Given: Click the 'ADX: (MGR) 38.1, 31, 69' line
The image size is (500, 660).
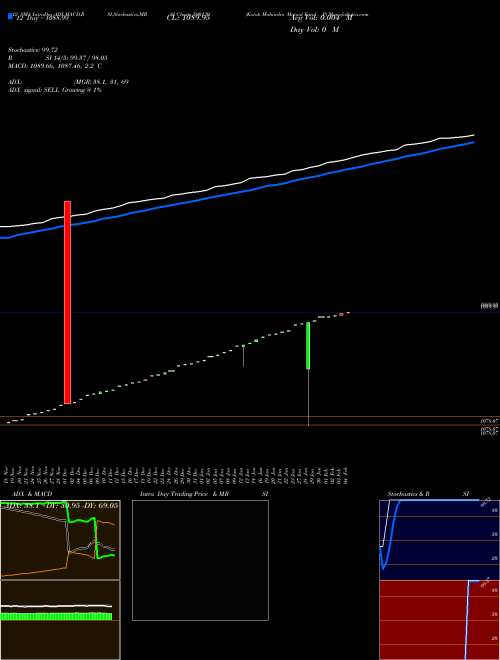Looking at the screenshot, I should [x=68, y=82].
